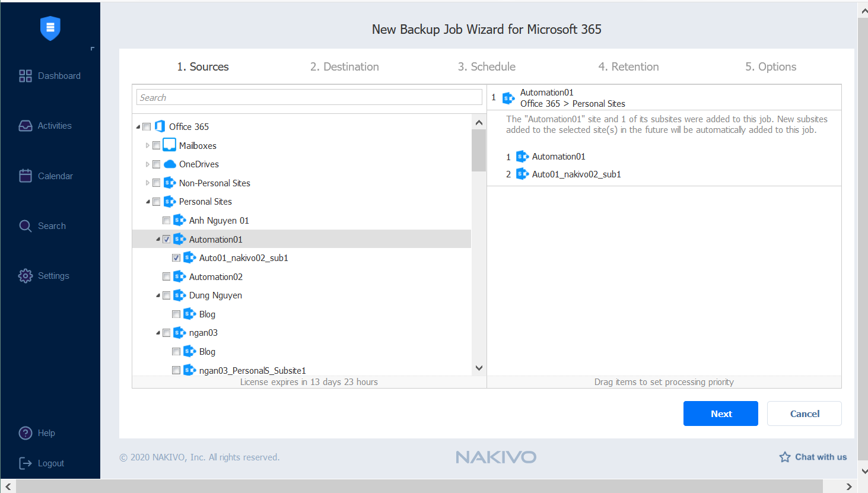Collapse the ngan03 tree node
Screen dimensions: 868x493
(x=158, y=333)
